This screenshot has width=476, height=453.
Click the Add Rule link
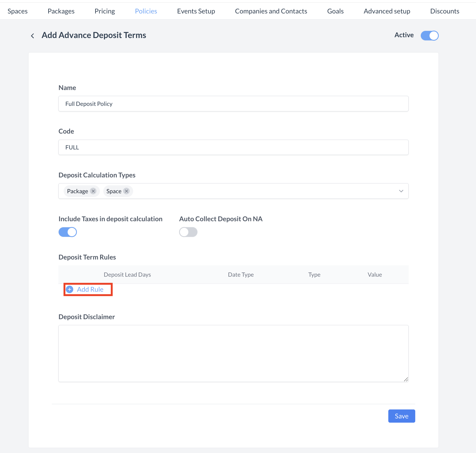pos(90,290)
